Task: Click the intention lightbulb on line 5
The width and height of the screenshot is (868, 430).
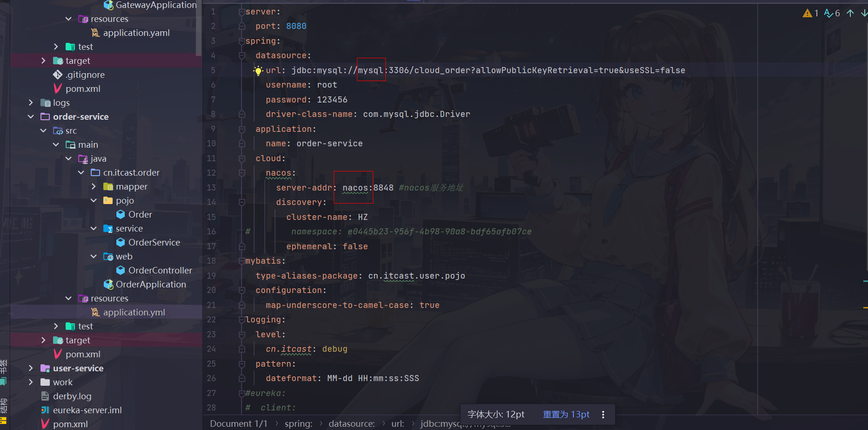Action: click(258, 70)
